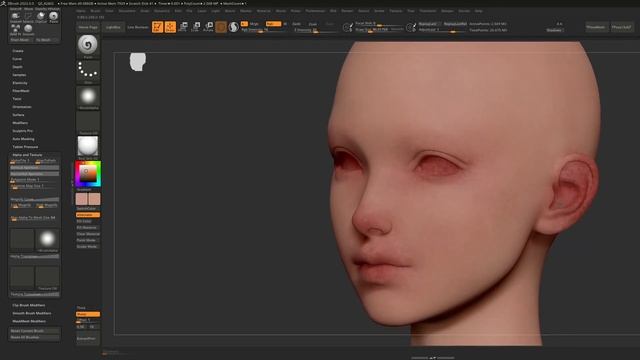Pick a hue in the color picker square

[x=88, y=173]
